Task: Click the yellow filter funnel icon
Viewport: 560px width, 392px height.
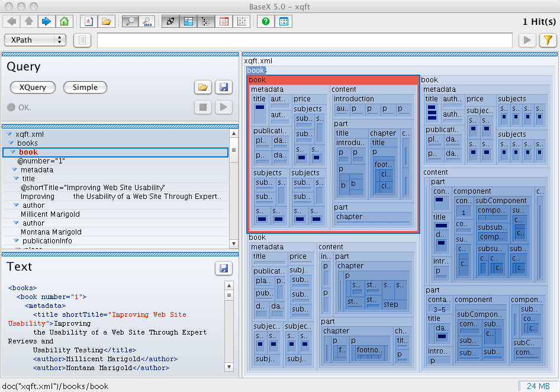Action: point(548,40)
